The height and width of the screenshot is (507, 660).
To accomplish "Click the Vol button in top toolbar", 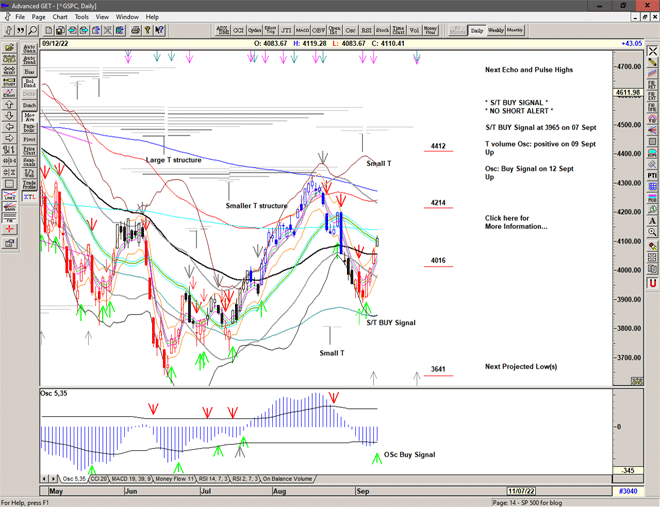I will [x=414, y=31].
